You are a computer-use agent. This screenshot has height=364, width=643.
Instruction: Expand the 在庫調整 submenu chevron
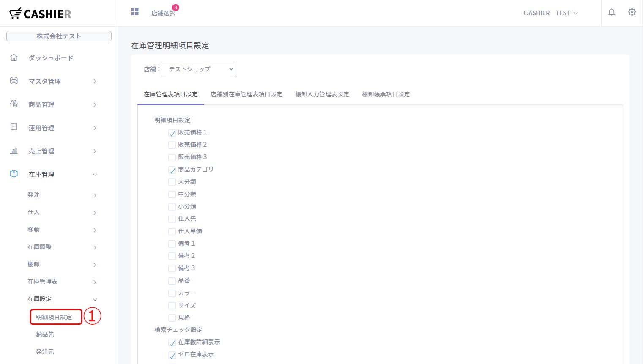[95, 247]
